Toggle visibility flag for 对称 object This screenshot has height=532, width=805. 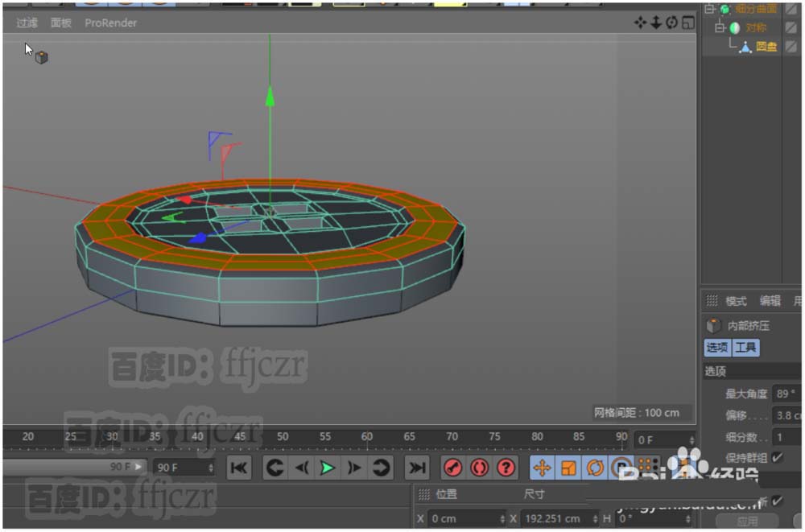(x=791, y=27)
